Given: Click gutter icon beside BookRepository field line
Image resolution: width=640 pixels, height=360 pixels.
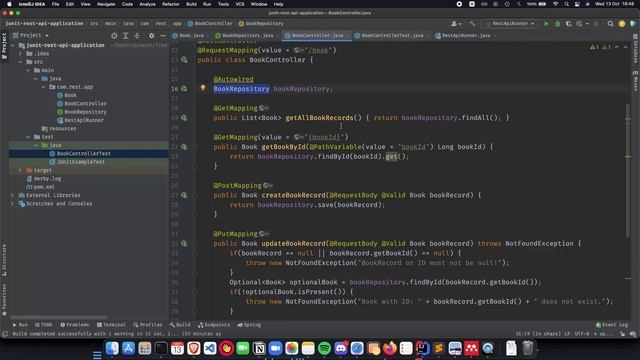Looking at the screenshot, I should tap(184, 89).
